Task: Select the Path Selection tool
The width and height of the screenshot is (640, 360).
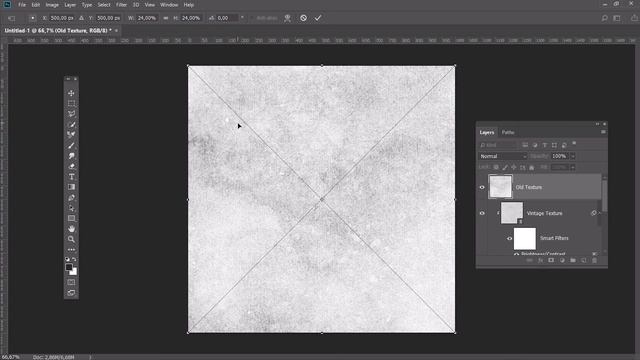Action: pyautogui.click(x=71, y=208)
